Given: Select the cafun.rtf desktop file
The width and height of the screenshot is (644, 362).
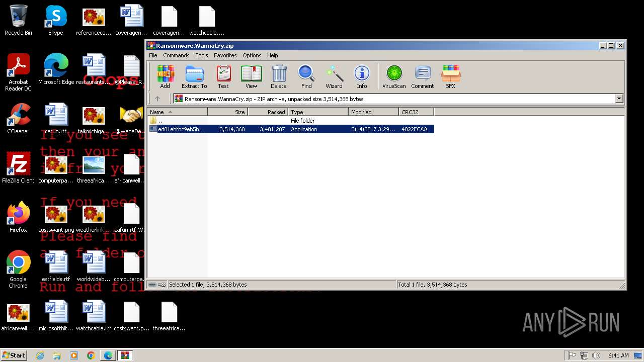Looking at the screenshot, I should pos(56,119).
